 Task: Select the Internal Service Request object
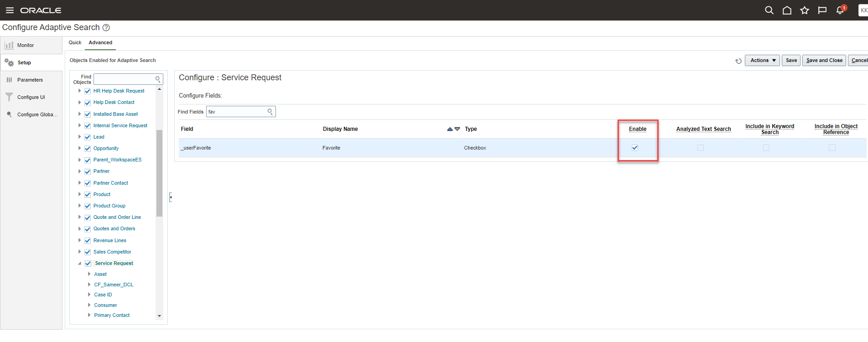coord(120,125)
